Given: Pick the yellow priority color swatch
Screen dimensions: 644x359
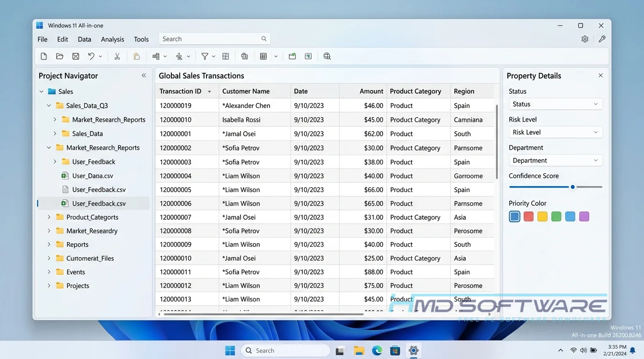Looking at the screenshot, I should tap(542, 216).
